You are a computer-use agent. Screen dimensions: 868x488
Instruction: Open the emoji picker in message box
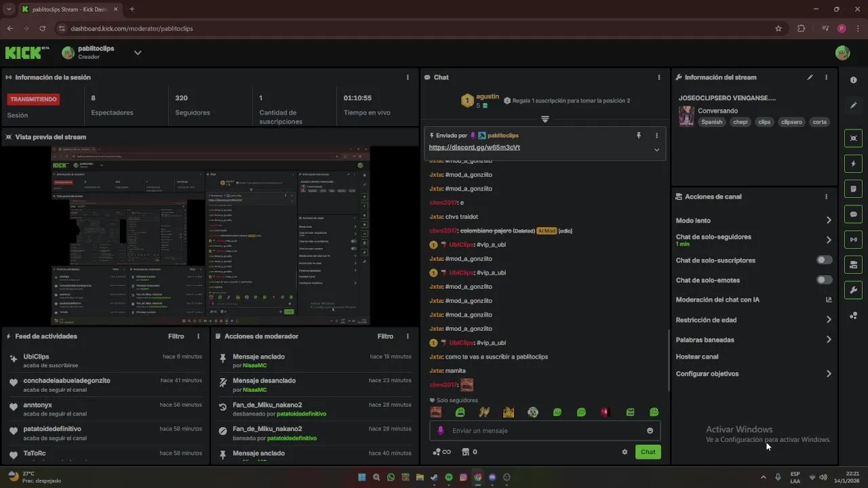tap(650, 430)
